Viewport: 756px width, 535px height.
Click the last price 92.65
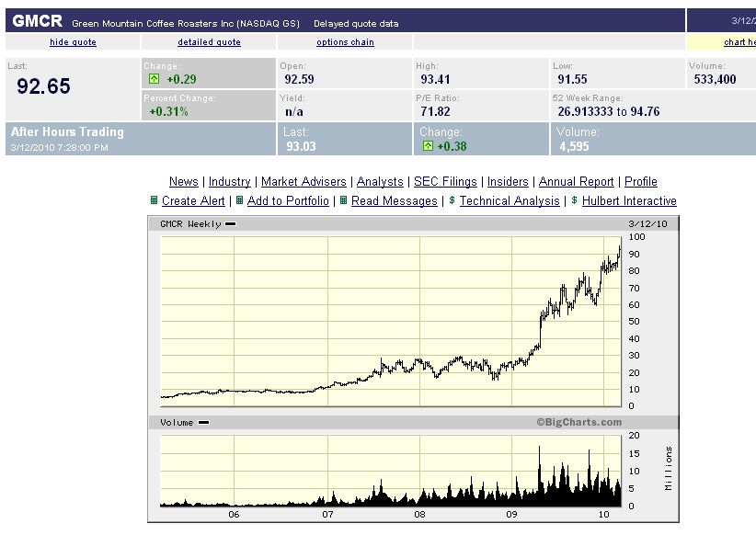click(43, 86)
